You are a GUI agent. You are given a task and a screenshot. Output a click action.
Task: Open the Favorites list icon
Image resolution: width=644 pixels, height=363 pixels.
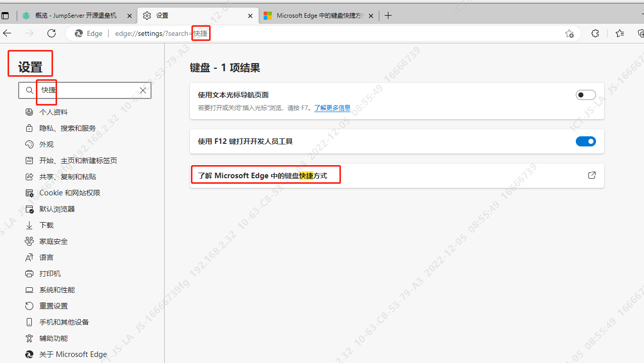pos(620,33)
